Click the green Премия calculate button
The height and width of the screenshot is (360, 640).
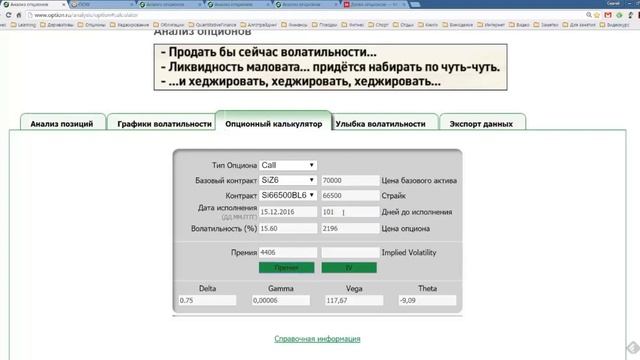(287, 268)
